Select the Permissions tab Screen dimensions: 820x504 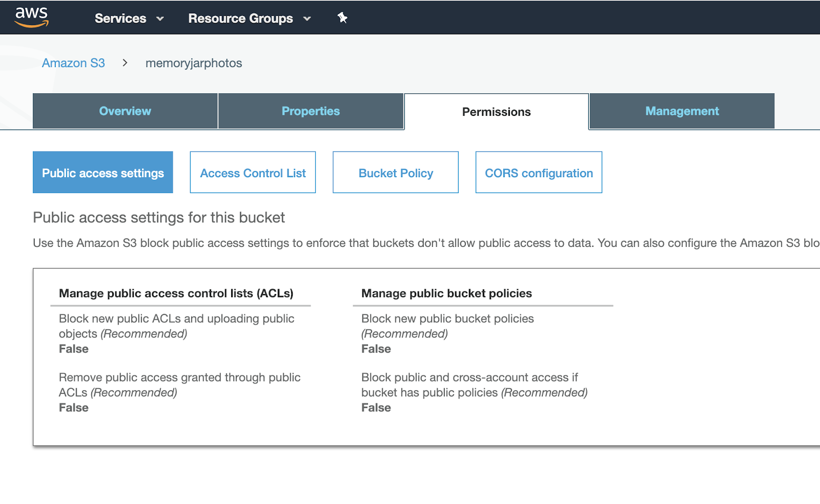(x=497, y=112)
